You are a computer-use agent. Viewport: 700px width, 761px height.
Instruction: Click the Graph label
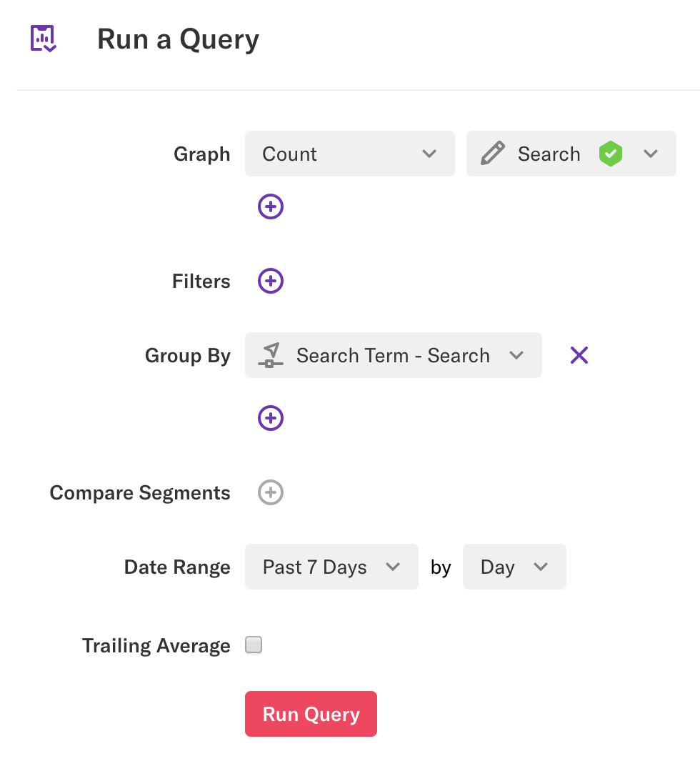tap(202, 154)
